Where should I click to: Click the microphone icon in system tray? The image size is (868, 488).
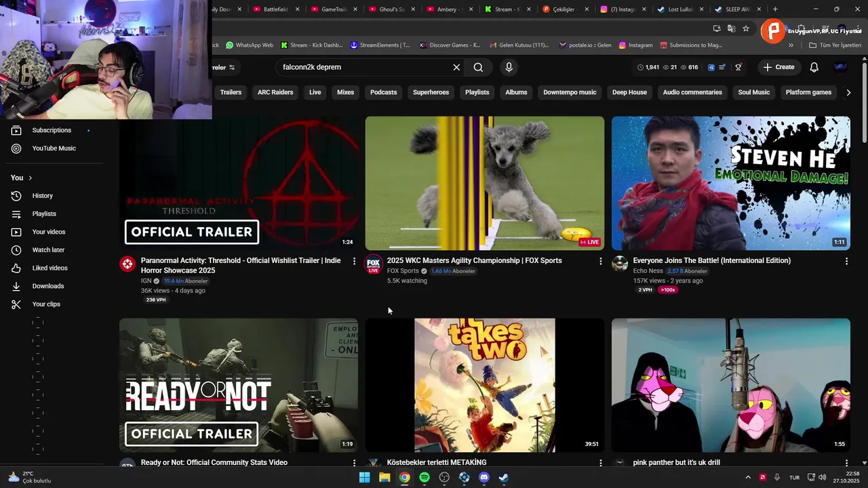point(777,477)
